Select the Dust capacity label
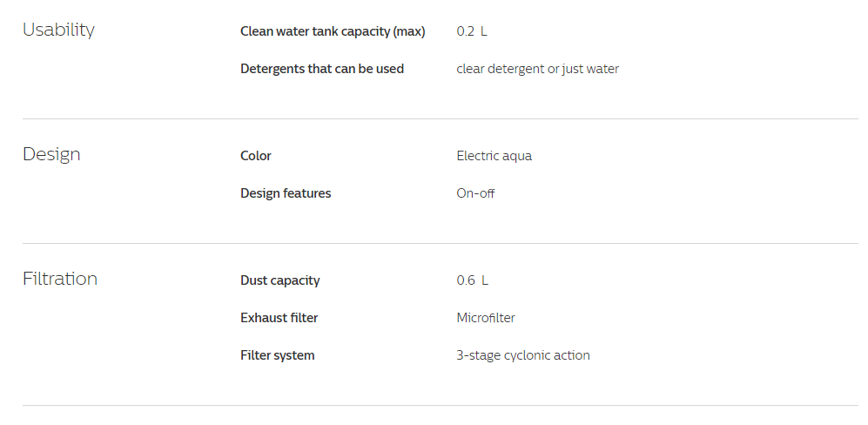The height and width of the screenshot is (425, 868). (280, 280)
